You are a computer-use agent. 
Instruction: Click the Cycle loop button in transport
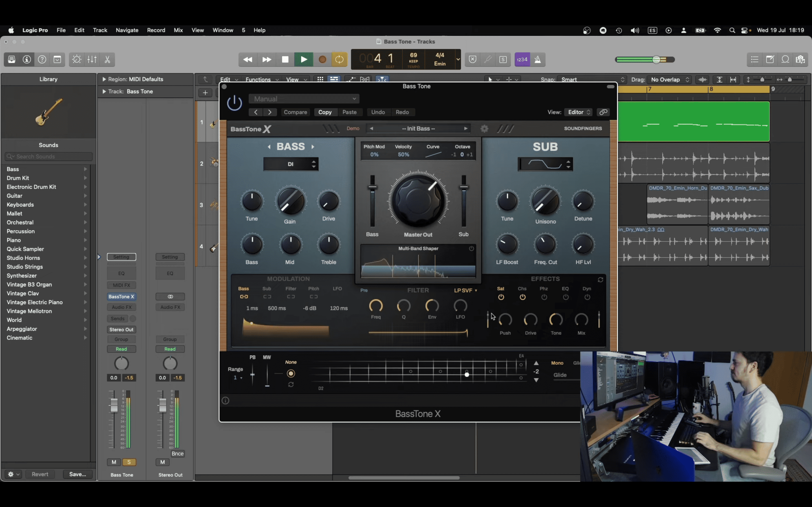339,60
